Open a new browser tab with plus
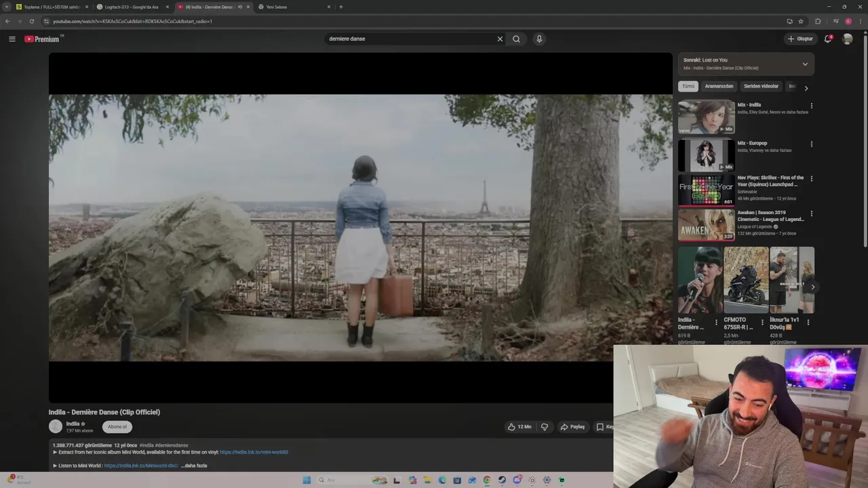 click(x=340, y=7)
